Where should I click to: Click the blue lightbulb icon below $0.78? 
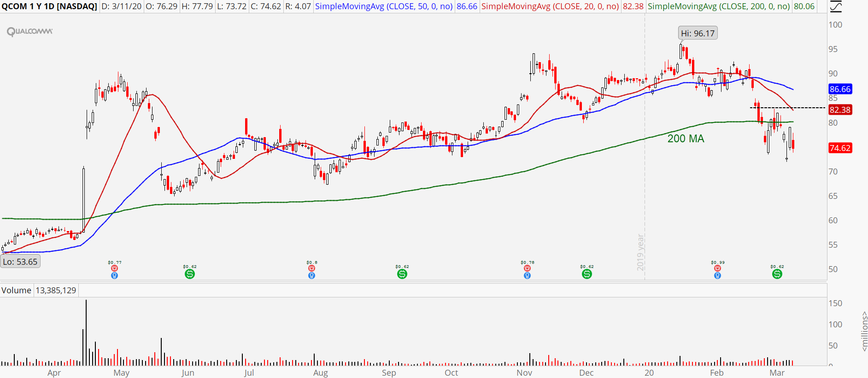pos(527,275)
